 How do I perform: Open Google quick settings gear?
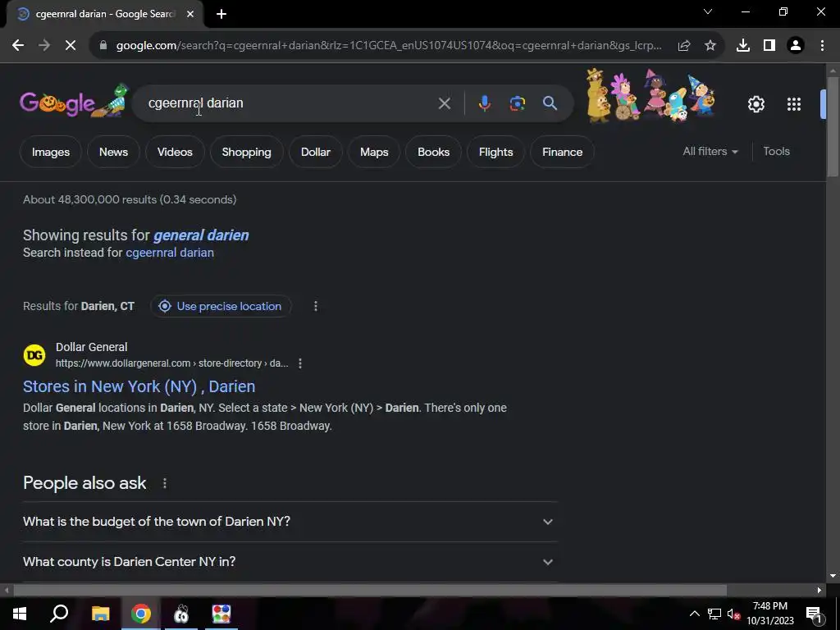tap(756, 104)
